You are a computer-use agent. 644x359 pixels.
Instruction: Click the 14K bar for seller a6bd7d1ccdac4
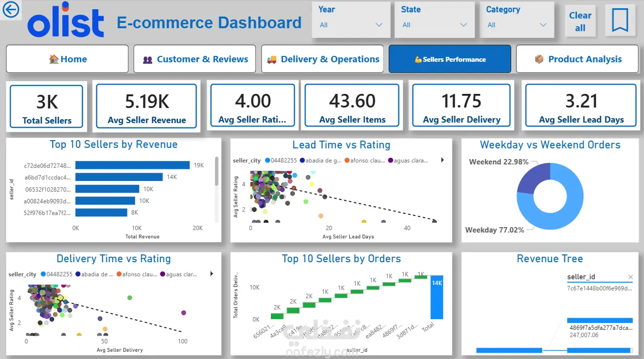click(x=119, y=177)
